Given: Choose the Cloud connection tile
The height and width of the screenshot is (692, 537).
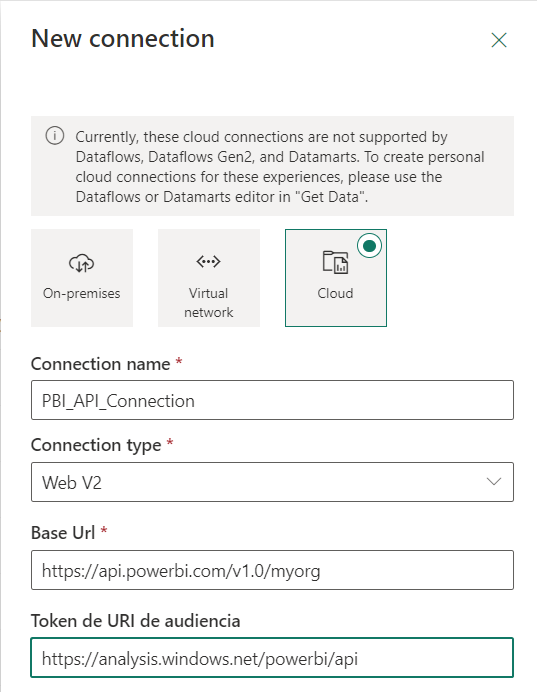Looking at the screenshot, I should [x=336, y=278].
